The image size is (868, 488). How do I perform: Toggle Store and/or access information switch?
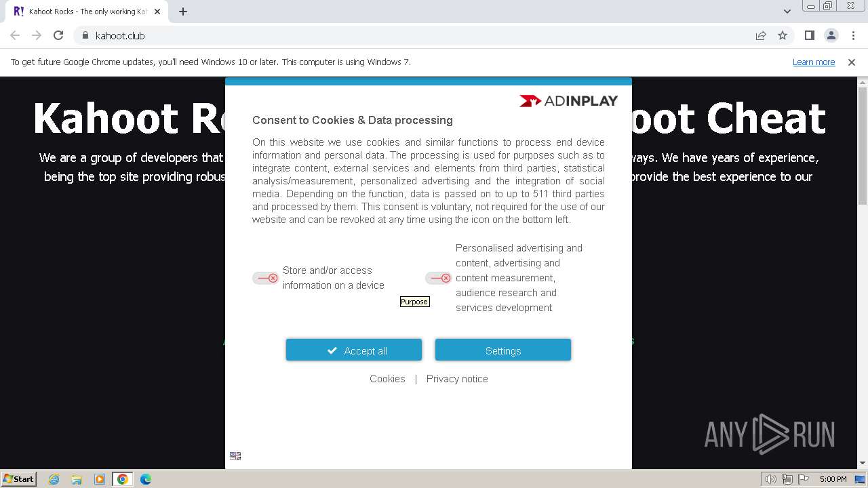click(265, 278)
